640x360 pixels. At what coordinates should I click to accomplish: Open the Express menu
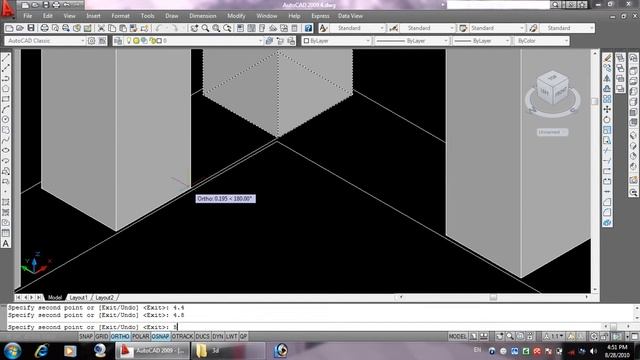tap(320, 16)
